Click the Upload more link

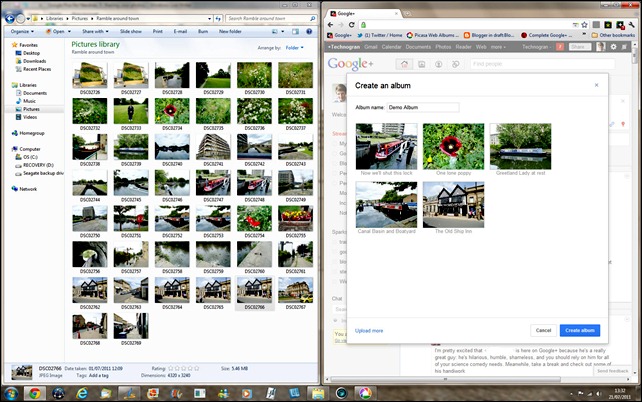tap(369, 330)
